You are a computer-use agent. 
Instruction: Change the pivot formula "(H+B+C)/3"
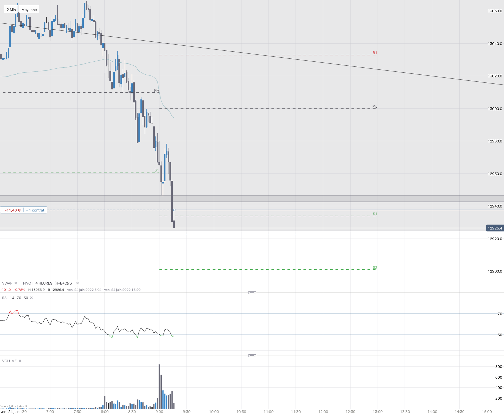(63, 283)
